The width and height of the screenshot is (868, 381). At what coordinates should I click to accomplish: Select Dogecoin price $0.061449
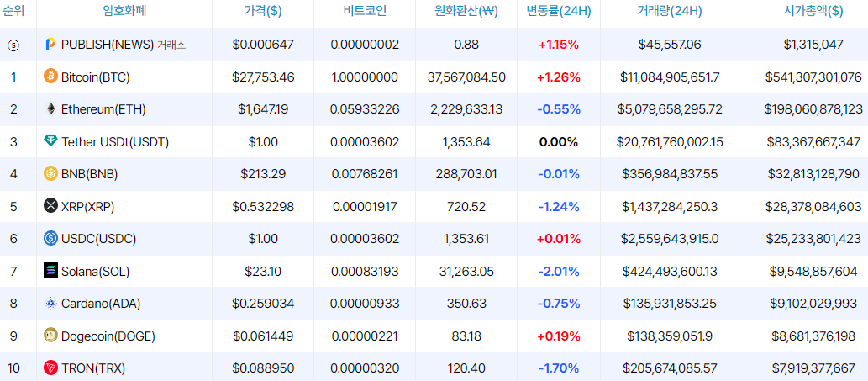[x=263, y=336]
